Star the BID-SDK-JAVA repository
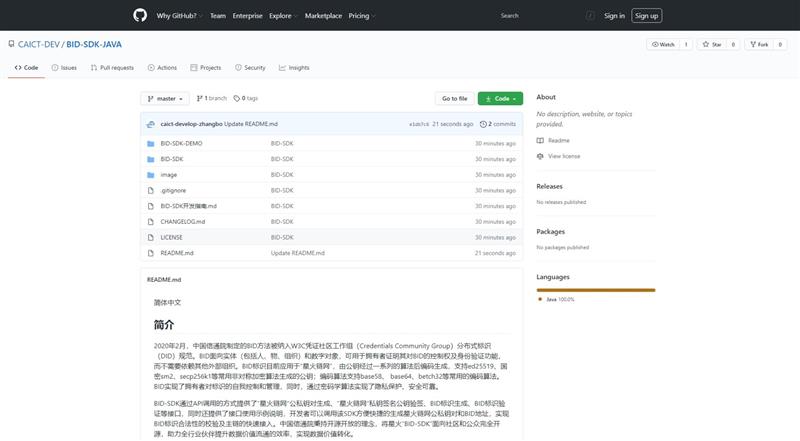Screen dimensions: 800x441 click(711, 44)
